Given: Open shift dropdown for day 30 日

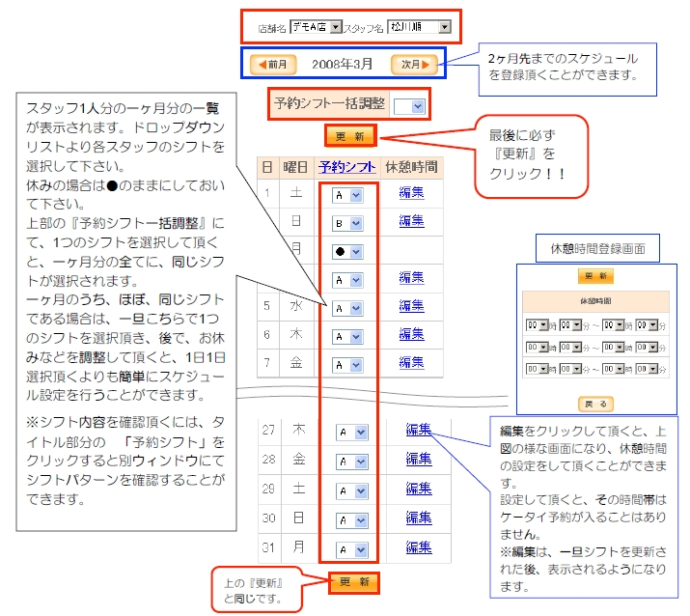Looking at the screenshot, I should [x=348, y=519].
